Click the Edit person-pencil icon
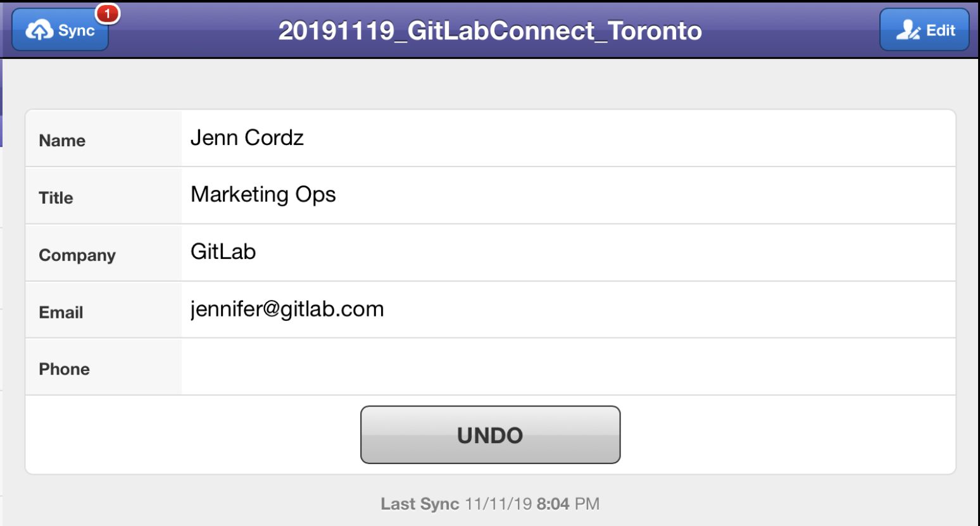This screenshot has width=980, height=526. [908, 30]
